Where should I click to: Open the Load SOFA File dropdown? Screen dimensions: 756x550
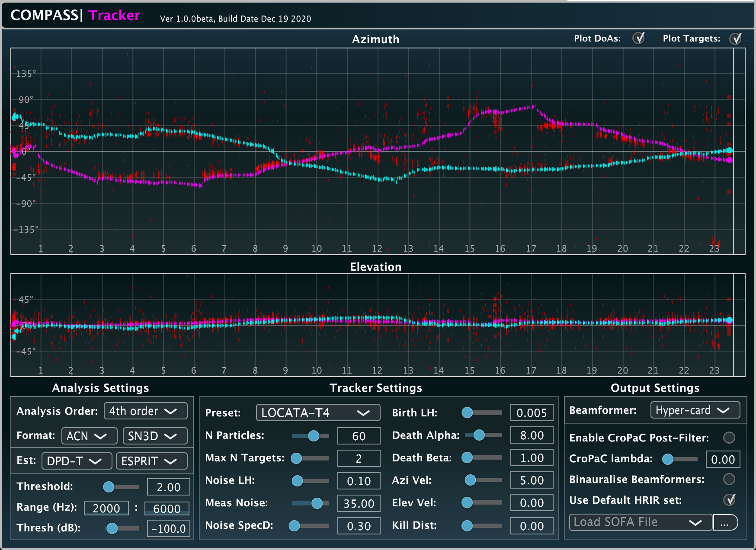pos(640,522)
